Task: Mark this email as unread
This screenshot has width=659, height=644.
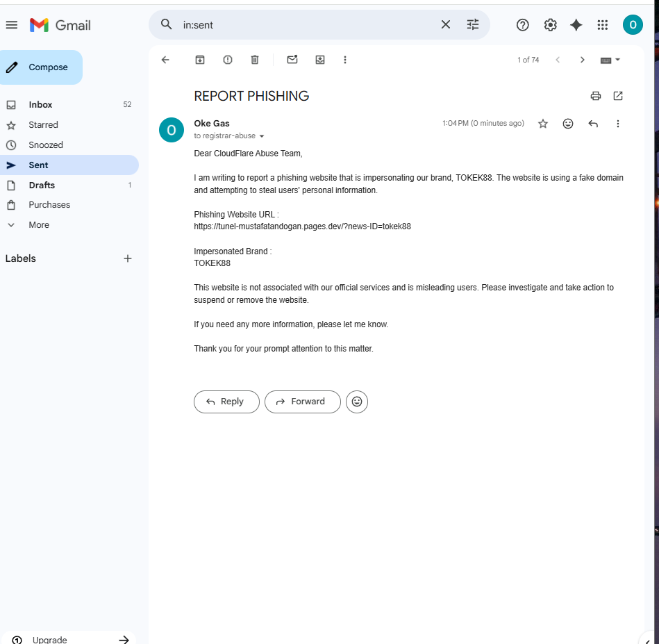Action: [x=292, y=60]
